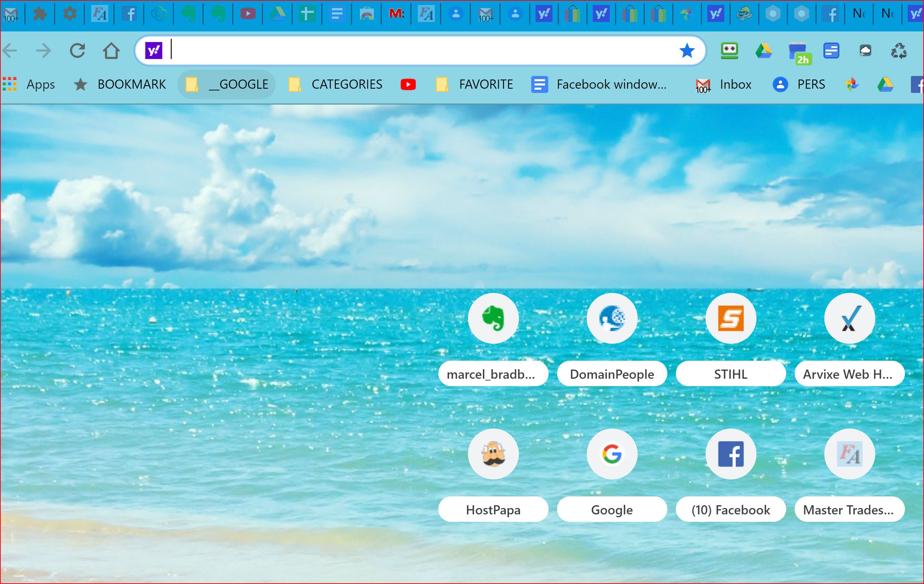Open the Google Drive extension icon
The image size is (924, 584).
(763, 51)
